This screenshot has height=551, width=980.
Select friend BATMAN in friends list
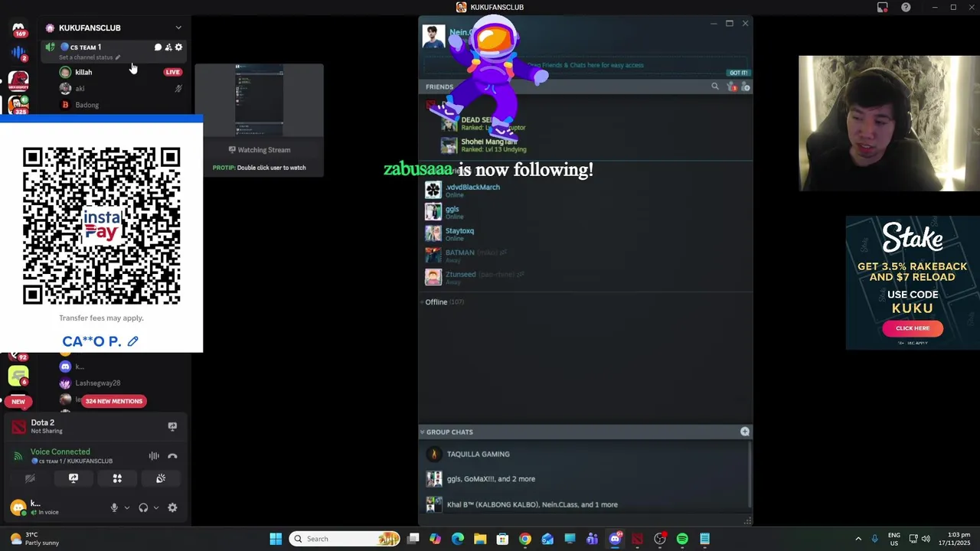(x=459, y=253)
